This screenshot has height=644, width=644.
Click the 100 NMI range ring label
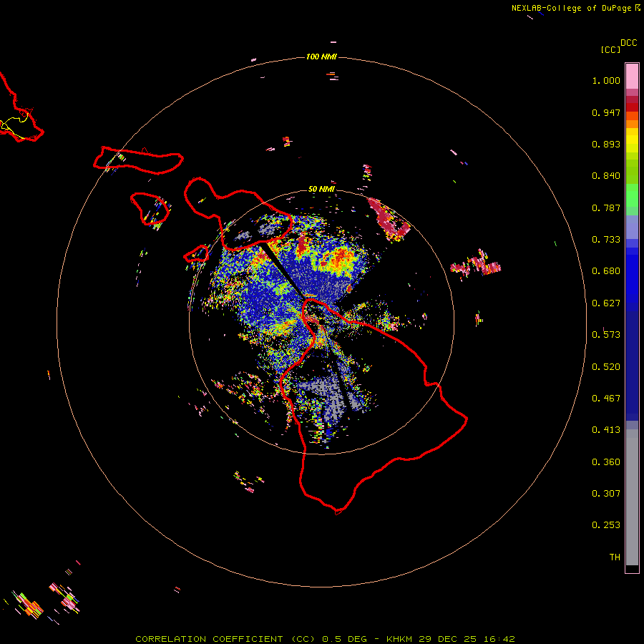[321, 57]
